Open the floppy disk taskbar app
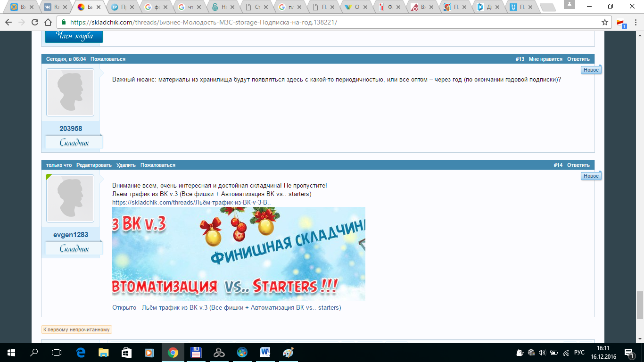This screenshot has height=362, width=644. [196, 352]
